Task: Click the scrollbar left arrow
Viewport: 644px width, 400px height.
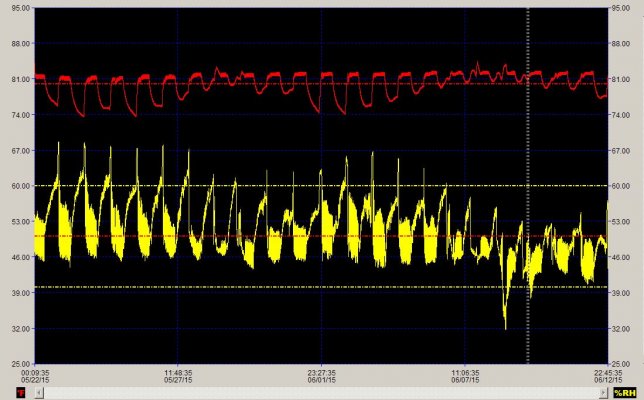Action: (38, 393)
